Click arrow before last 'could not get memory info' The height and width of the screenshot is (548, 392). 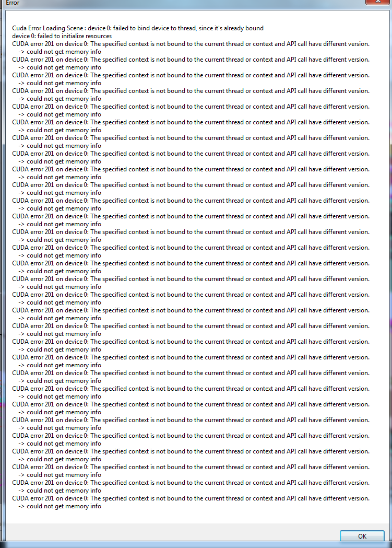(x=21, y=506)
